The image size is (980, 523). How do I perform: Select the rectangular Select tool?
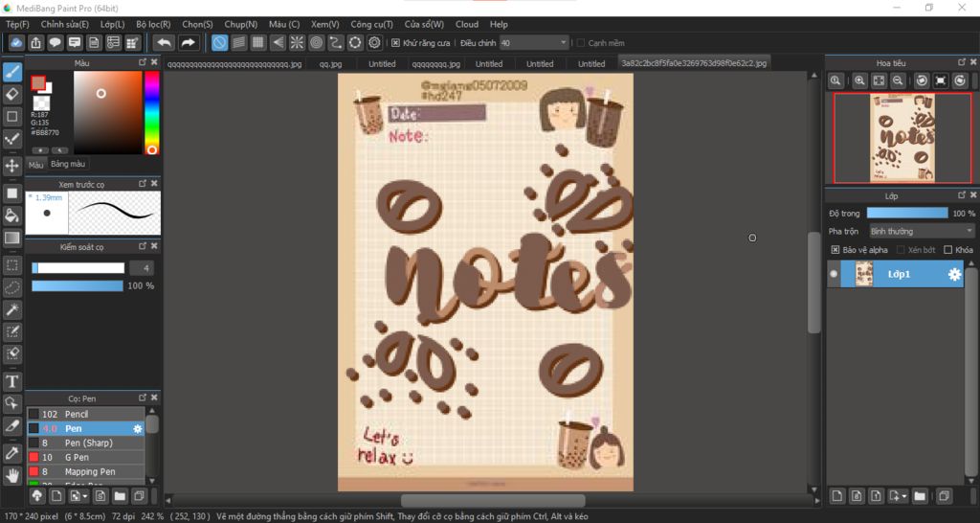pos(11,265)
